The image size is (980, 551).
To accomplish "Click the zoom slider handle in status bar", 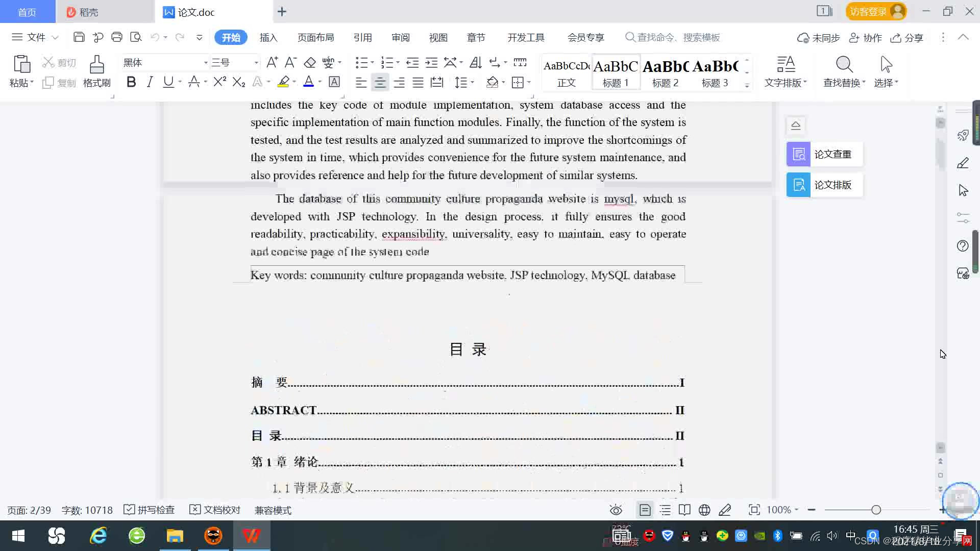I will click(x=876, y=510).
